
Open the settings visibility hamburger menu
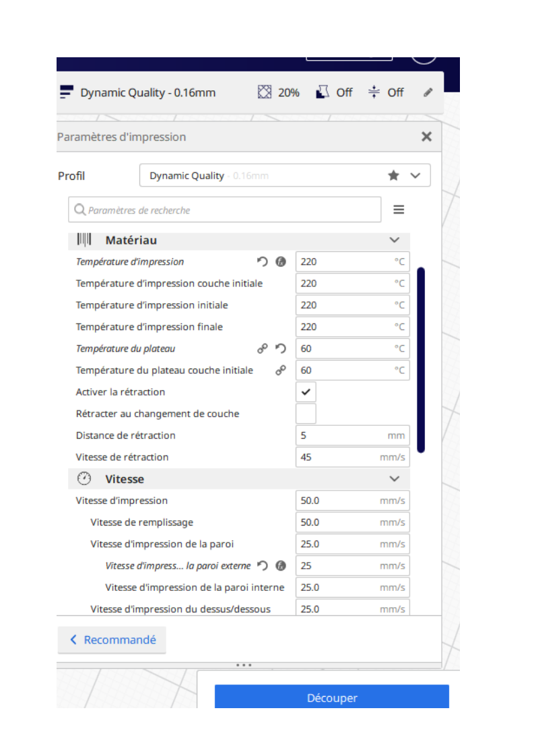399,210
